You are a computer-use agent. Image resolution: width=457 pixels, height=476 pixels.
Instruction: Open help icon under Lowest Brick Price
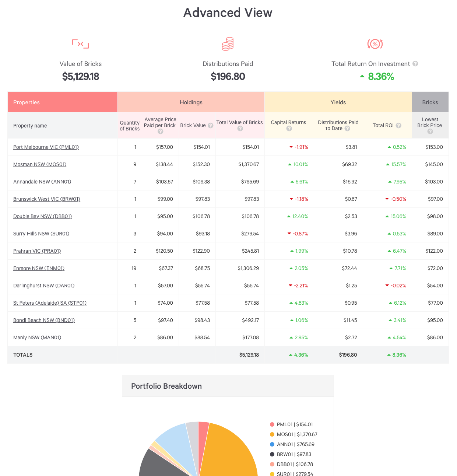(x=430, y=132)
